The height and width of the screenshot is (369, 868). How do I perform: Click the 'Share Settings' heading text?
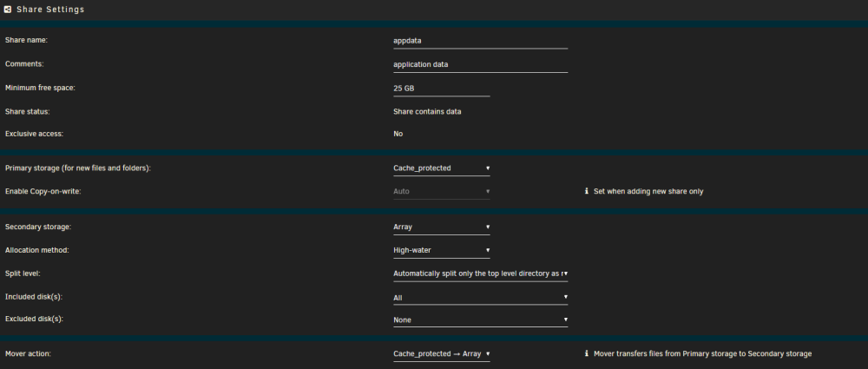pos(50,10)
